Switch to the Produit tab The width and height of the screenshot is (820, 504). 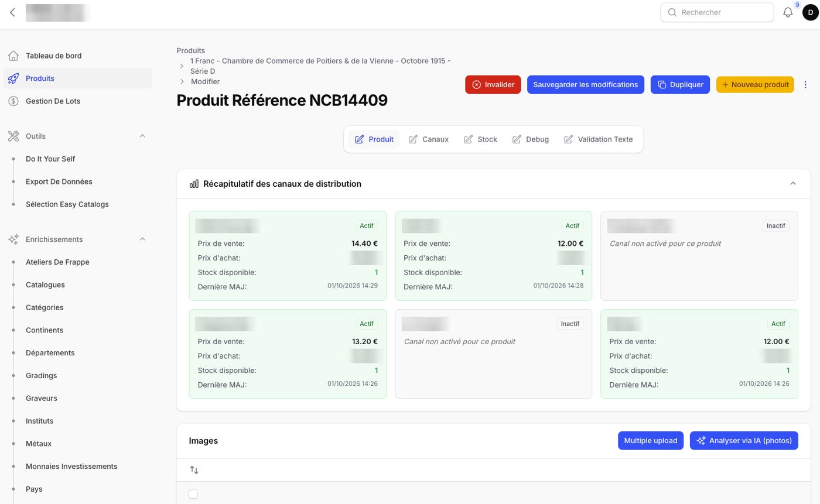click(x=374, y=139)
